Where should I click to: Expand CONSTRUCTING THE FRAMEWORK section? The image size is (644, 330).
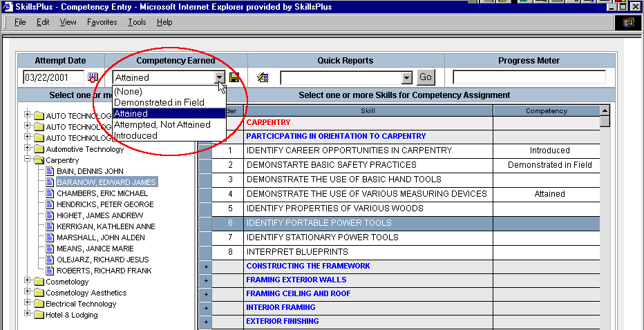205,266
